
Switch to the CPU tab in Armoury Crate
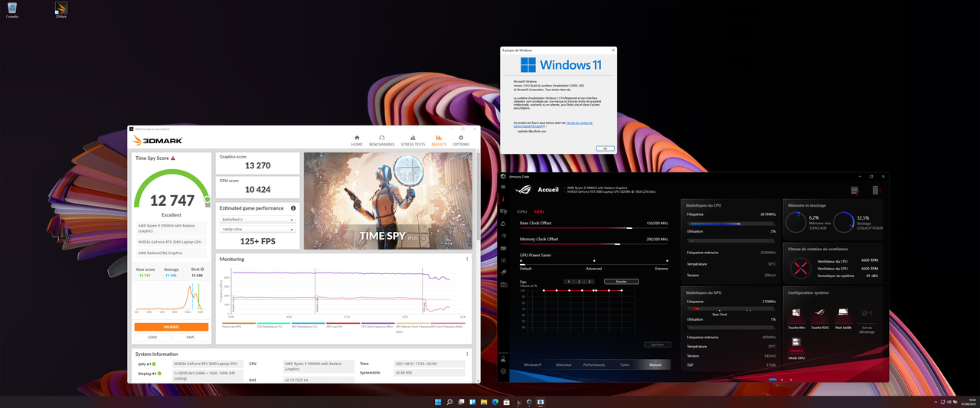[x=522, y=211]
